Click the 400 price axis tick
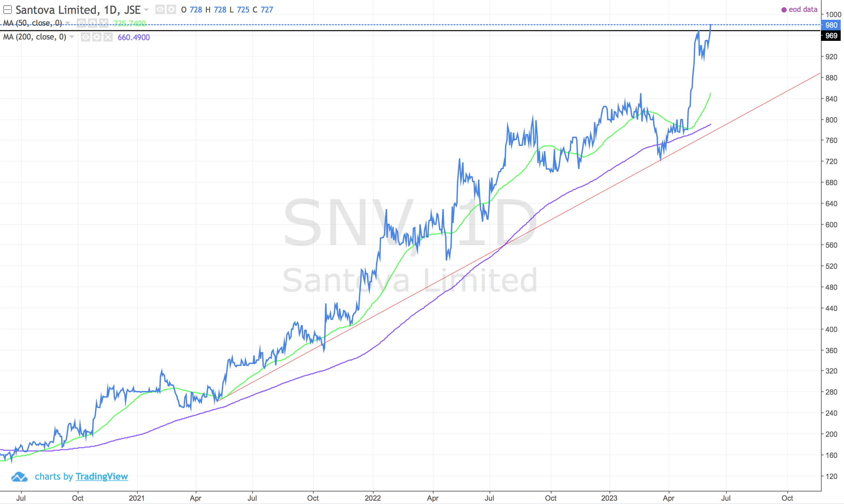Screen dimensions: 844x504 (x=831, y=329)
